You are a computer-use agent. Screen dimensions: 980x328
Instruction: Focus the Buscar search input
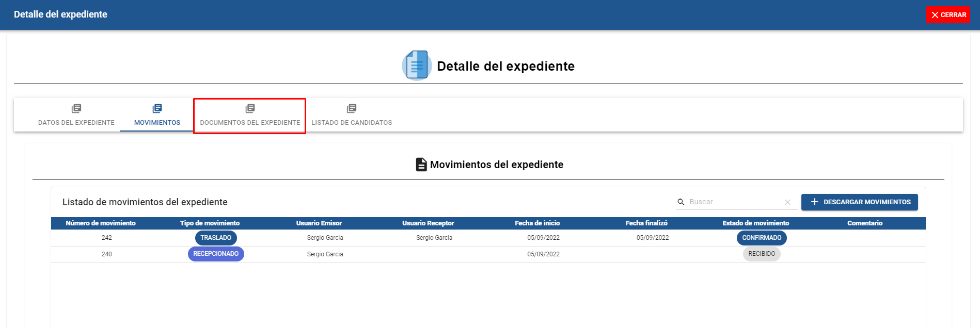(x=733, y=202)
